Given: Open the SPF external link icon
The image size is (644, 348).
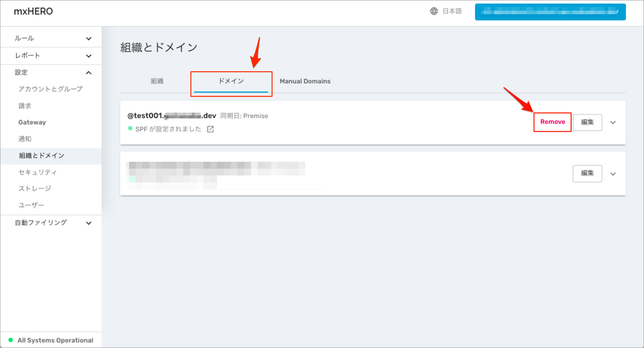Looking at the screenshot, I should 210,129.
